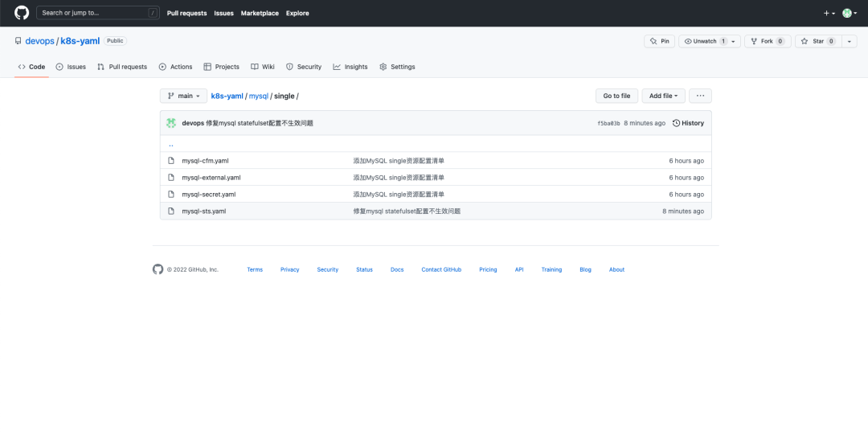
Task: Open footer Contact GitHub link
Action: coord(441,269)
